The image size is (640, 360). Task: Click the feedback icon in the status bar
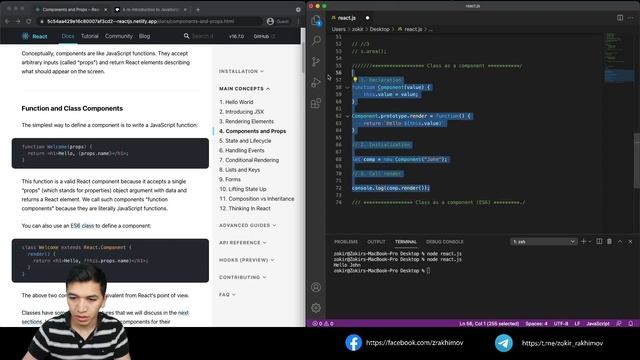pos(619,324)
